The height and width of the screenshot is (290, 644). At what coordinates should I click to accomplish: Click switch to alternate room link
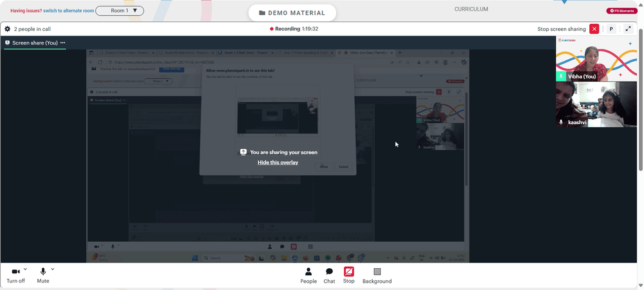(69, 11)
